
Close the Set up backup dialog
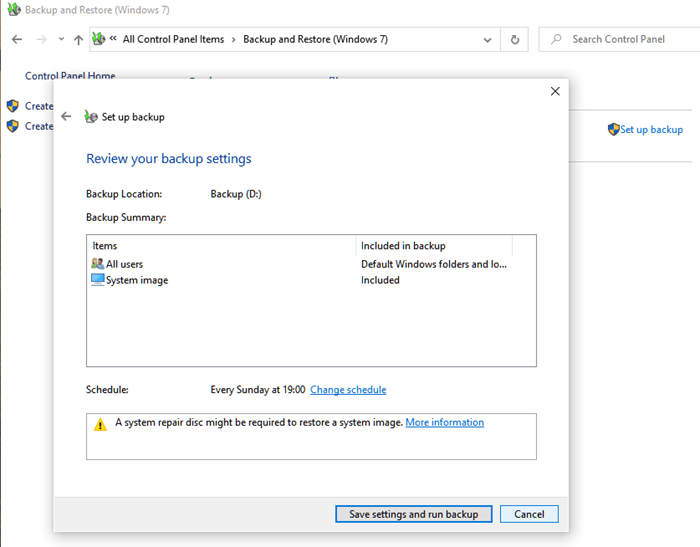[555, 91]
